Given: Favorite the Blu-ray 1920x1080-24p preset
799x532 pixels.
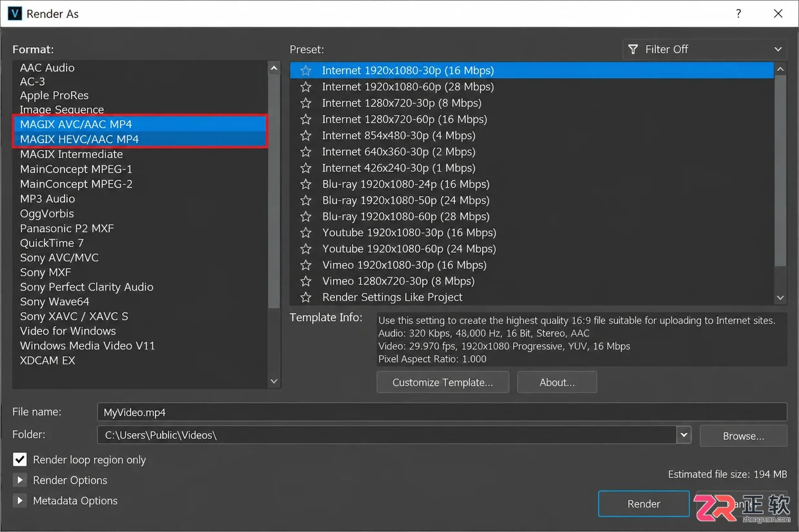Looking at the screenshot, I should coord(306,184).
